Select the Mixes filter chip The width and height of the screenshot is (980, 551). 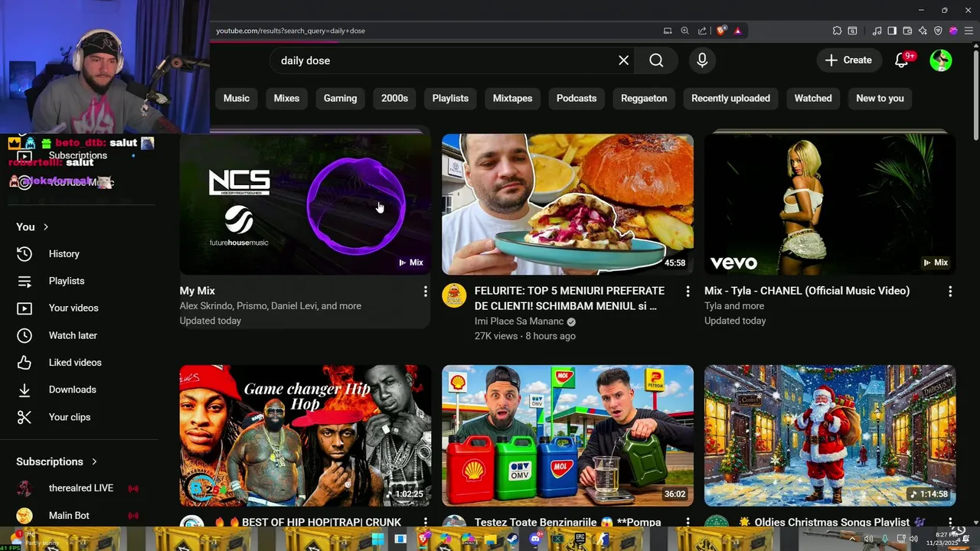[x=286, y=98]
